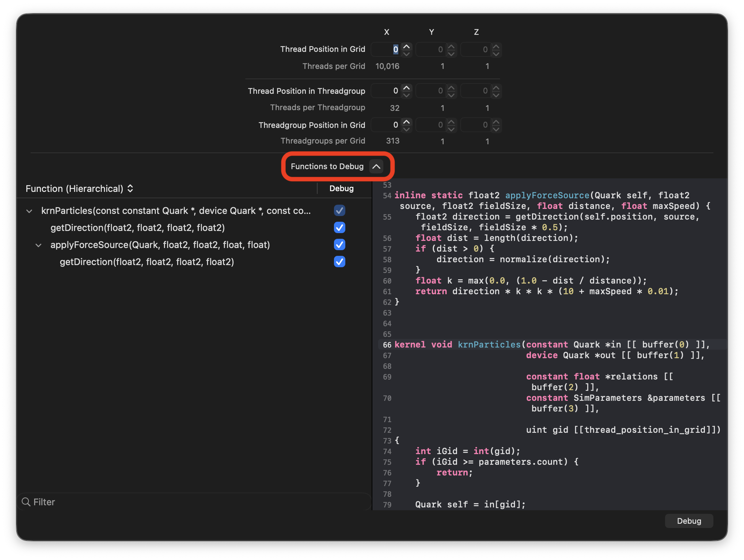Uncheck Debug for the top-level getDirection function
The height and width of the screenshot is (560, 744).
pyautogui.click(x=339, y=227)
